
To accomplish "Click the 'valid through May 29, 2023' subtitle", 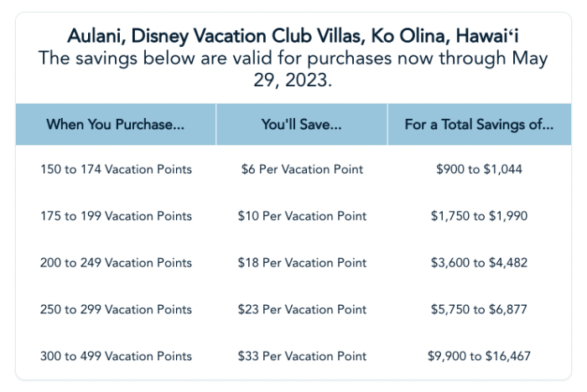I will pyautogui.click(x=293, y=70).
